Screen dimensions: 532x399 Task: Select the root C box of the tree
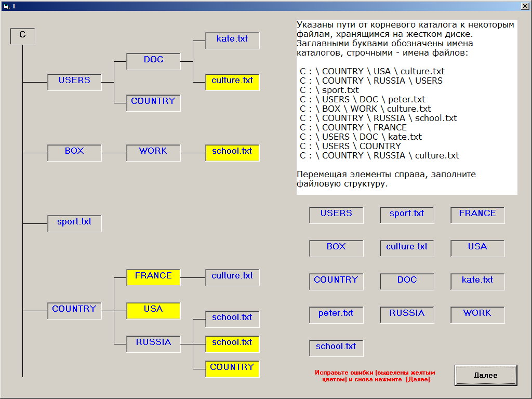coord(22,36)
